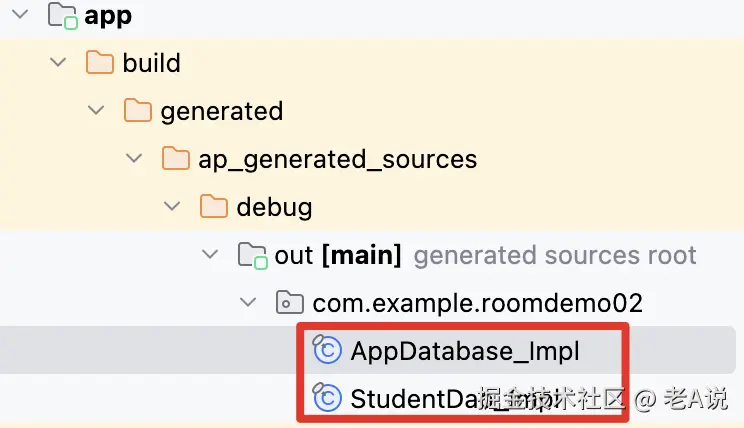Select the com.example.roomdemo02 package label

(x=477, y=302)
